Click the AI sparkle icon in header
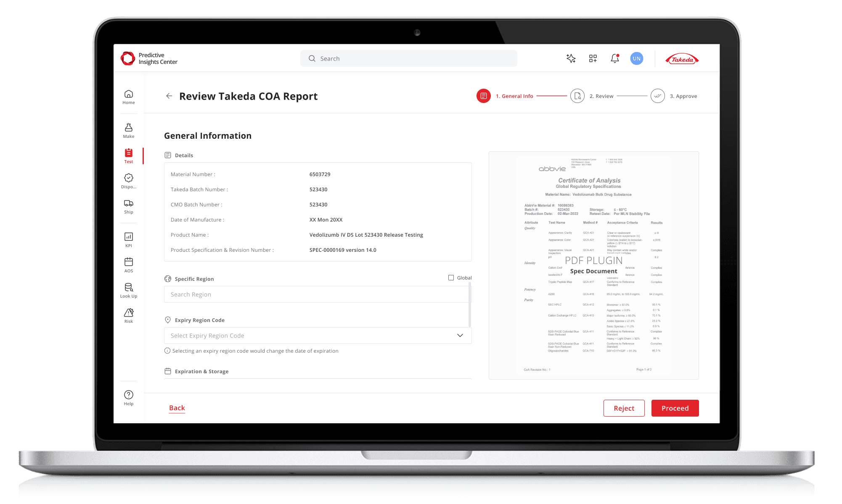This screenshot has height=504, width=842. pyautogui.click(x=571, y=58)
